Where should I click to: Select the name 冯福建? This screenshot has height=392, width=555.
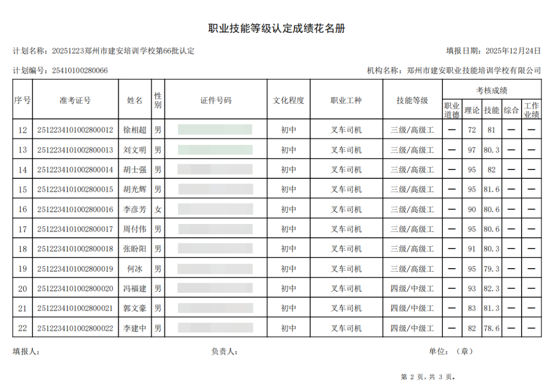135,289
